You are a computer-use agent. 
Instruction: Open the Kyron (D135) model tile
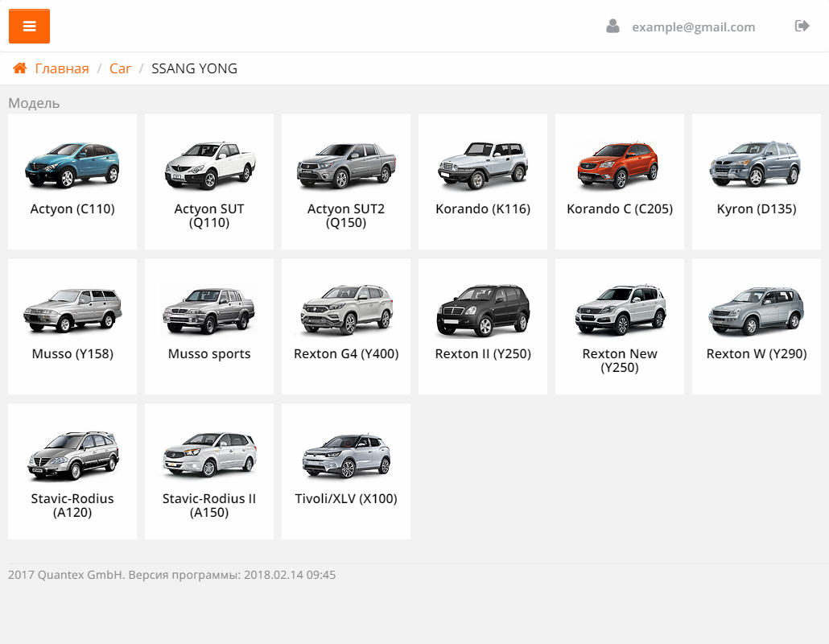(x=757, y=181)
